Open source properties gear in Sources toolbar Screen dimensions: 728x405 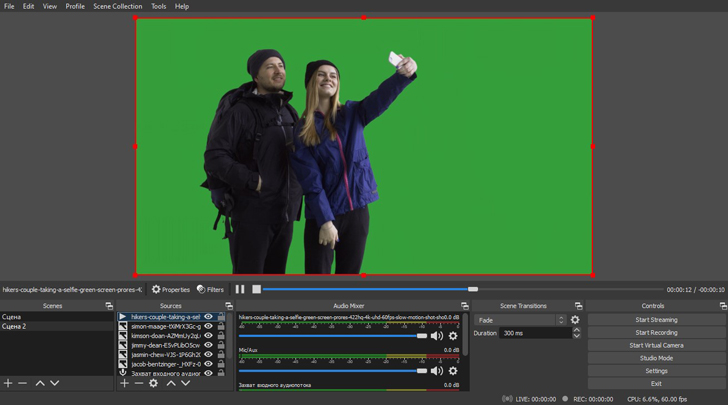[153, 383]
